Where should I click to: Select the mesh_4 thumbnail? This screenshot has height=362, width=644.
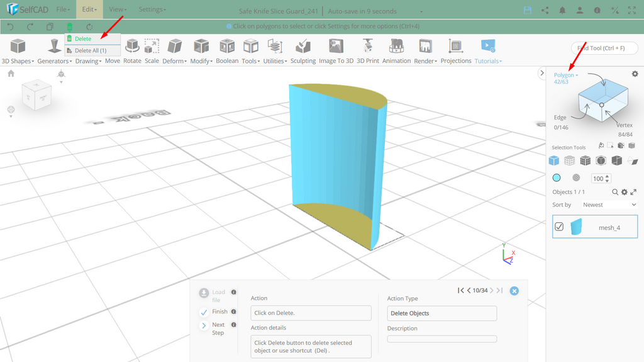tap(576, 227)
